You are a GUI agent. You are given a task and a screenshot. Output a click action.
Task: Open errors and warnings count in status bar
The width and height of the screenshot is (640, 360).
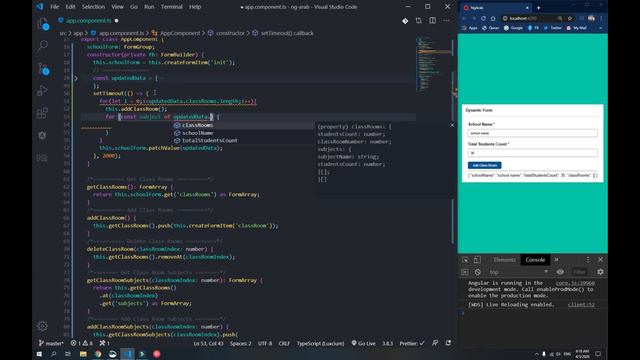pos(82,344)
